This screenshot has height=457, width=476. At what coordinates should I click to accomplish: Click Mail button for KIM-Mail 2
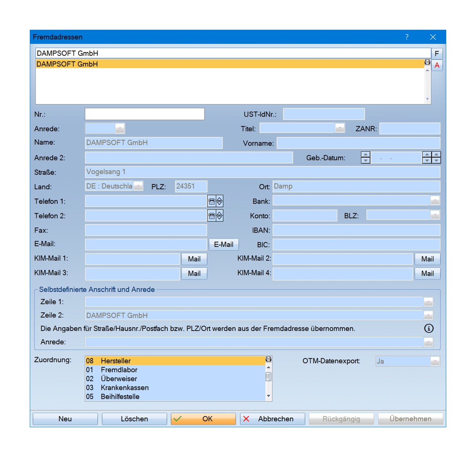point(428,259)
